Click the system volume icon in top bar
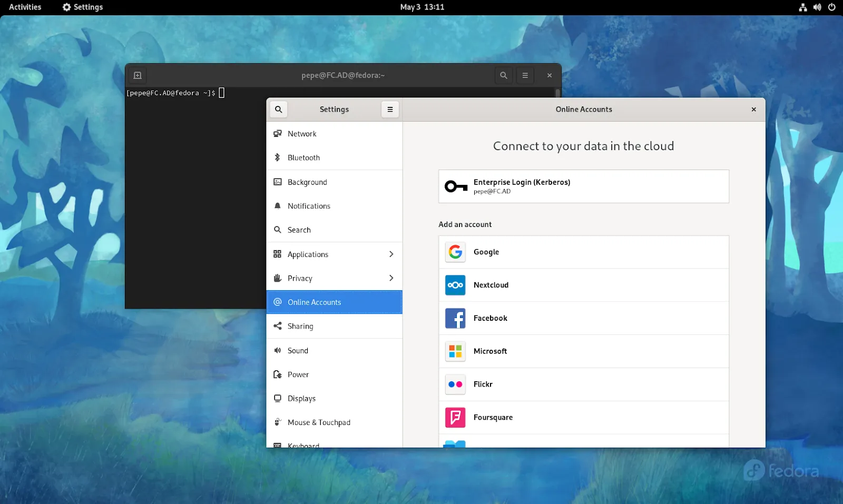843x504 pixels. (817, 7)
